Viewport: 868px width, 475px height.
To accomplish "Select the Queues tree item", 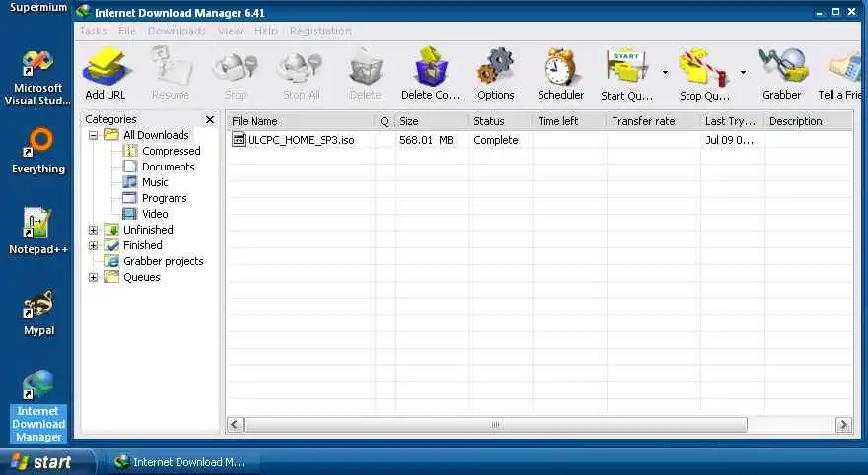I will point(142,277).
